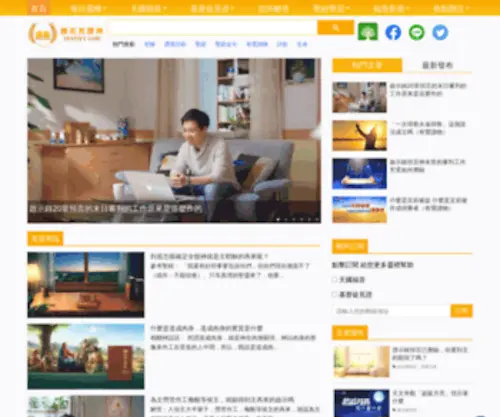
Task: Select the last carousel dot on the banner
Action: (x=317, y=219)
